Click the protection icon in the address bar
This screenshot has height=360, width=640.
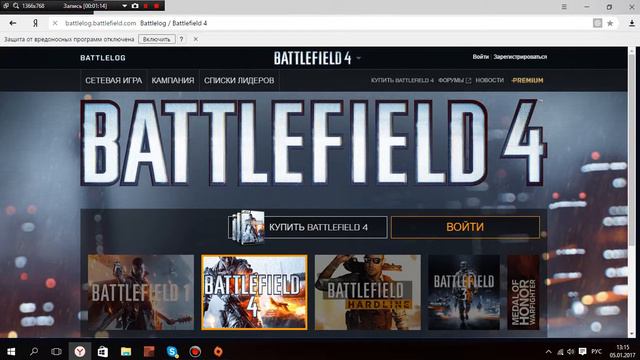[x=598, y=23]
